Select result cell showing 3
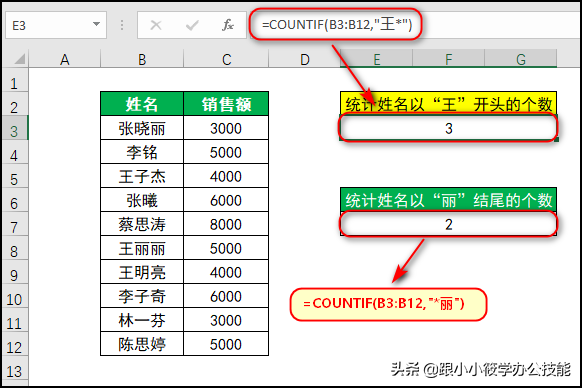The height and width of the screenshot is (388, 582). pyautogui.click(x=448, y=128)
